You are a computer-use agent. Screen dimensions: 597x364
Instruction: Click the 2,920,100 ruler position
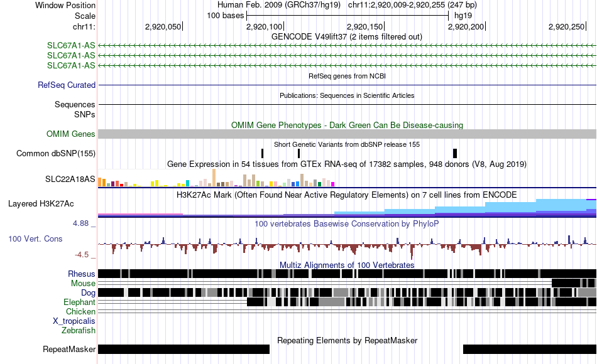pos(264,26)
